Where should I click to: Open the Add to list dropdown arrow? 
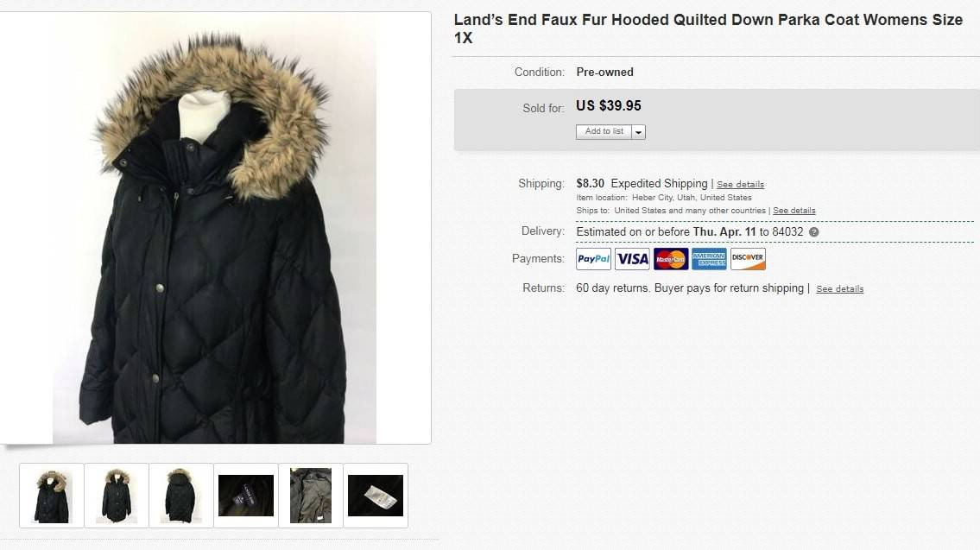tap(638, 132)
